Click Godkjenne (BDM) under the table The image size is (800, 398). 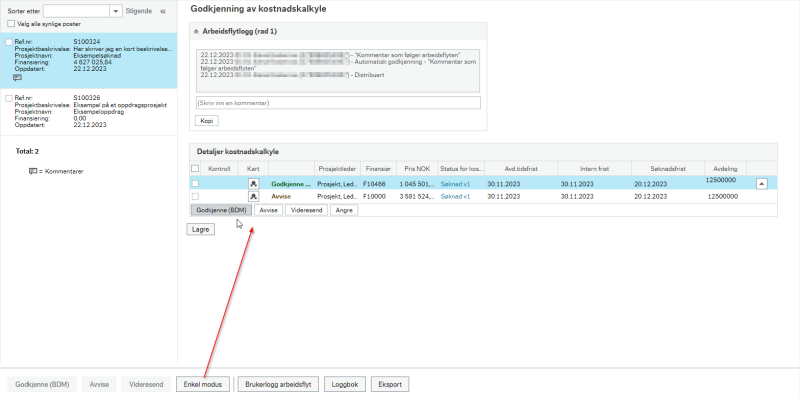point(221,210)
